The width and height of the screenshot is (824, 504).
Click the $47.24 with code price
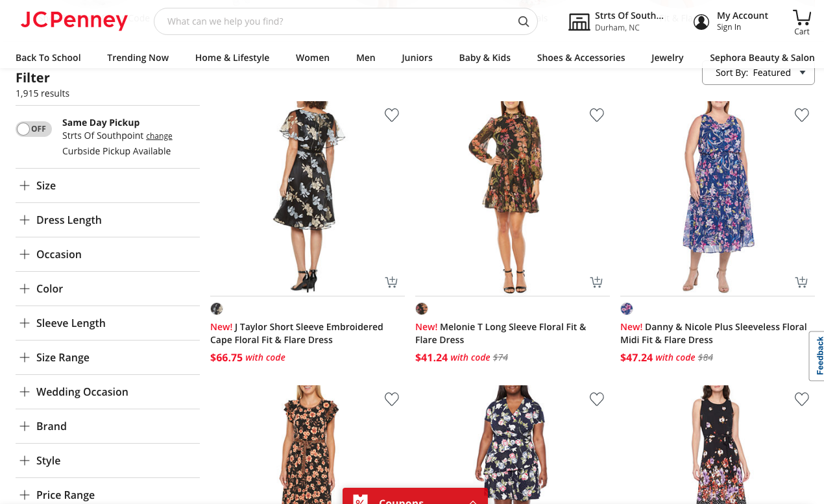coord(657,357)
